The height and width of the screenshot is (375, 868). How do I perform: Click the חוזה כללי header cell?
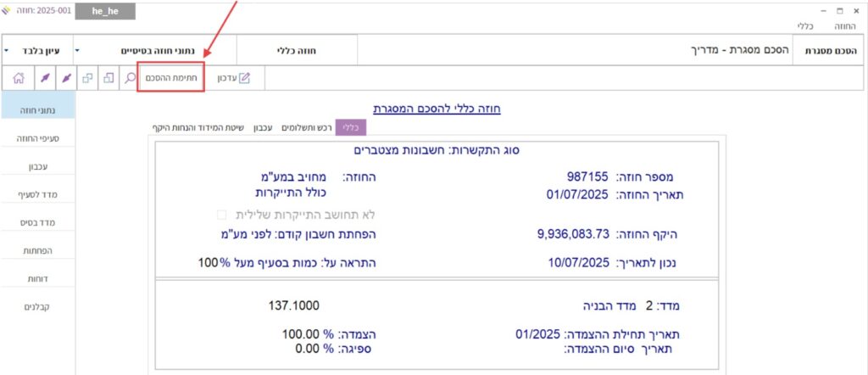297,50
